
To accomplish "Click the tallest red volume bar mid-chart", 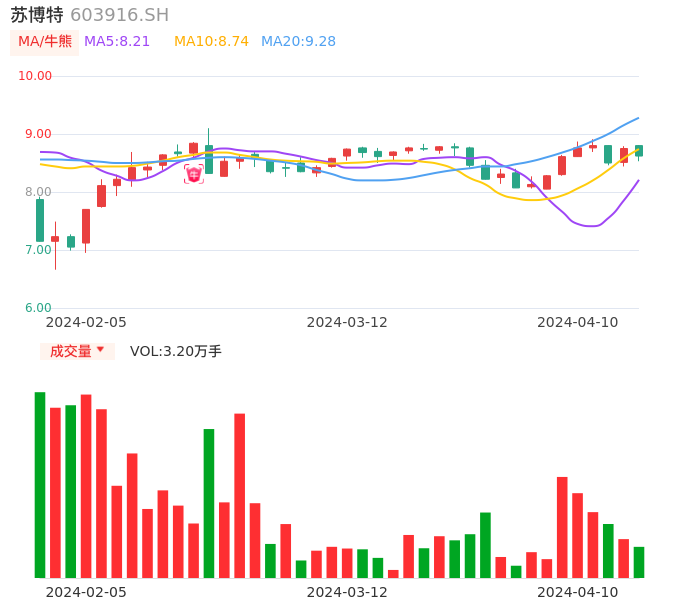I will click(x=240, y=495).
